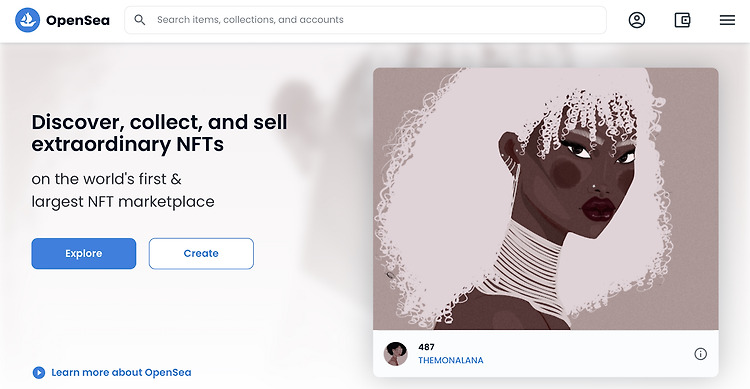Click the world's first NFT marketplace subtitle
750x389 pixels.
[x=123, y=190]
